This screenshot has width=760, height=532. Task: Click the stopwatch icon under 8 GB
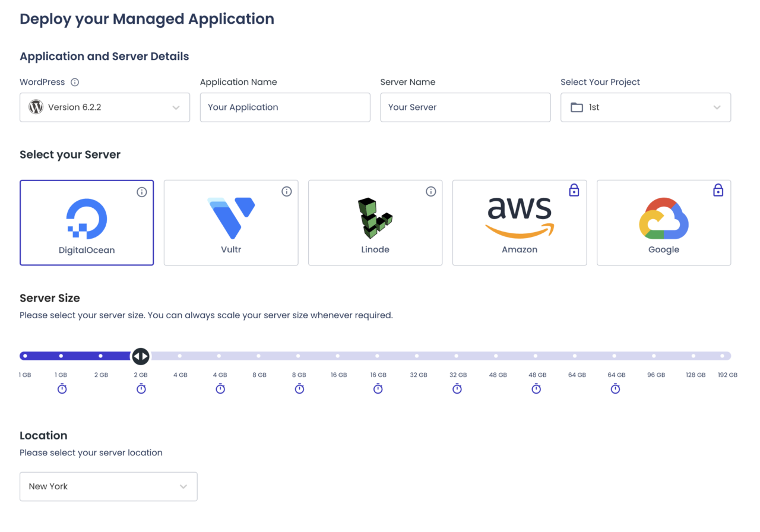(299, 388)
